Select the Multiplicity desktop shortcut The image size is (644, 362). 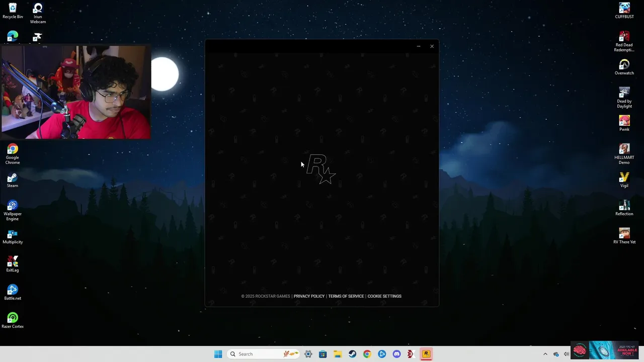(x=13, y=237)
